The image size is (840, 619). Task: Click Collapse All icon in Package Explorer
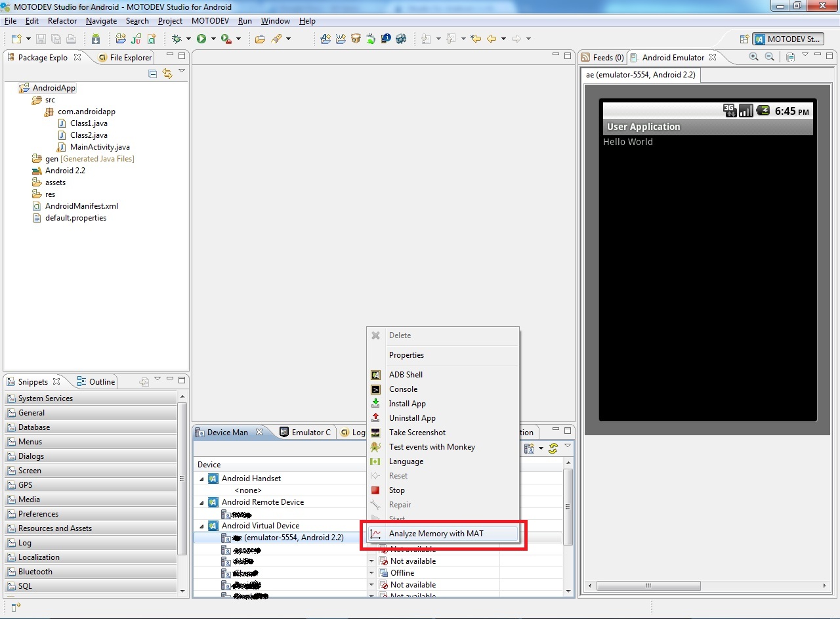coord(153,74)
